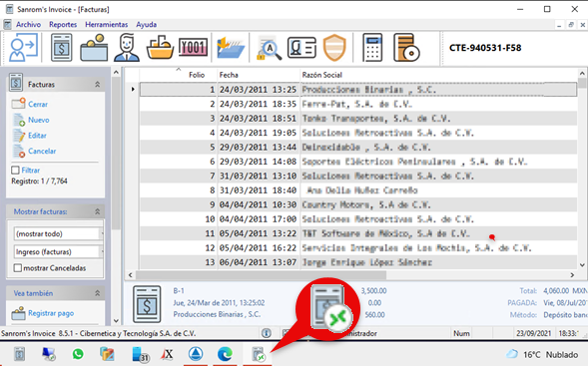
Task: Open the user login toolbar icon
Action: pyautogui.click(x=23, y=47)
